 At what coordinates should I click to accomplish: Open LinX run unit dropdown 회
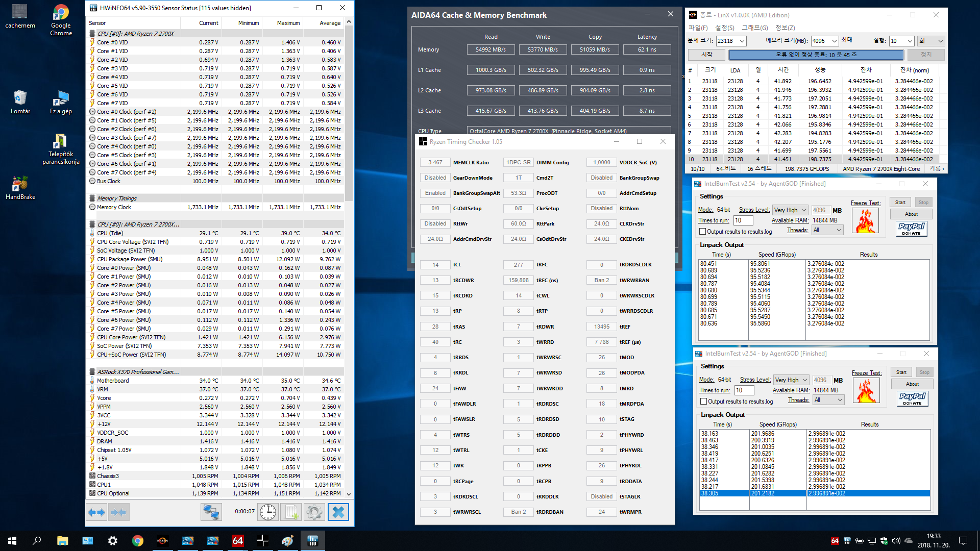coord(932,41)
